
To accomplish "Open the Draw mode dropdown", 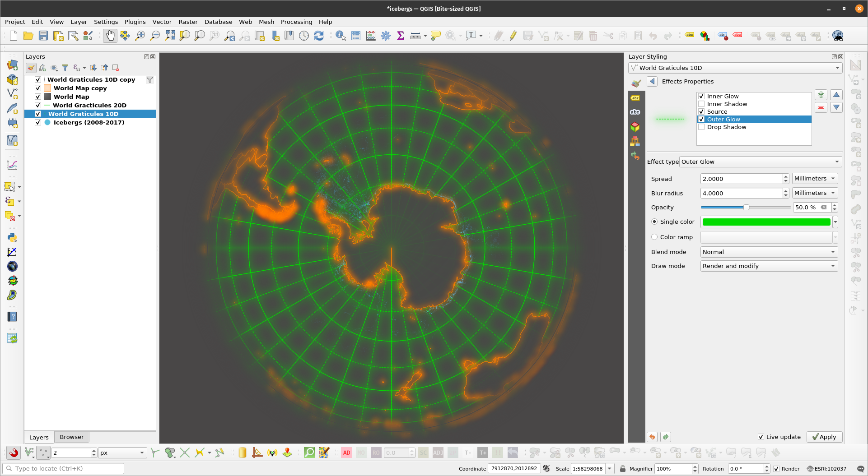I will (769, 266).
